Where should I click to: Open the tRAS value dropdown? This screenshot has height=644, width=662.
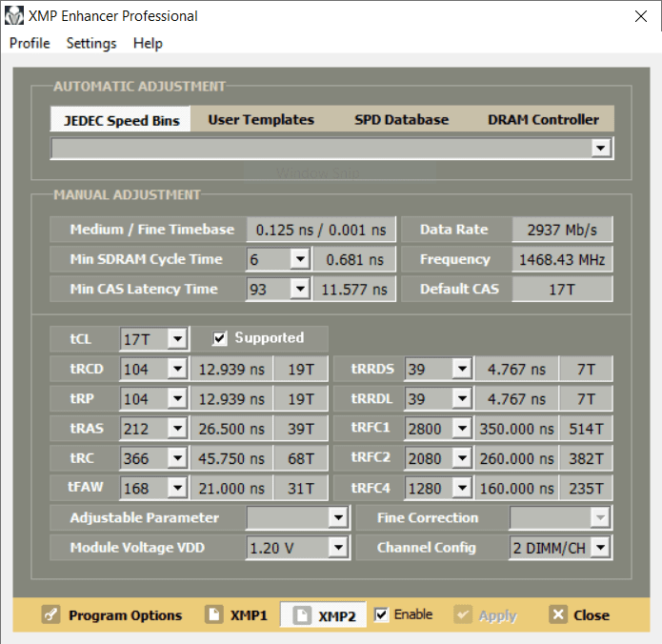(177, 429)
